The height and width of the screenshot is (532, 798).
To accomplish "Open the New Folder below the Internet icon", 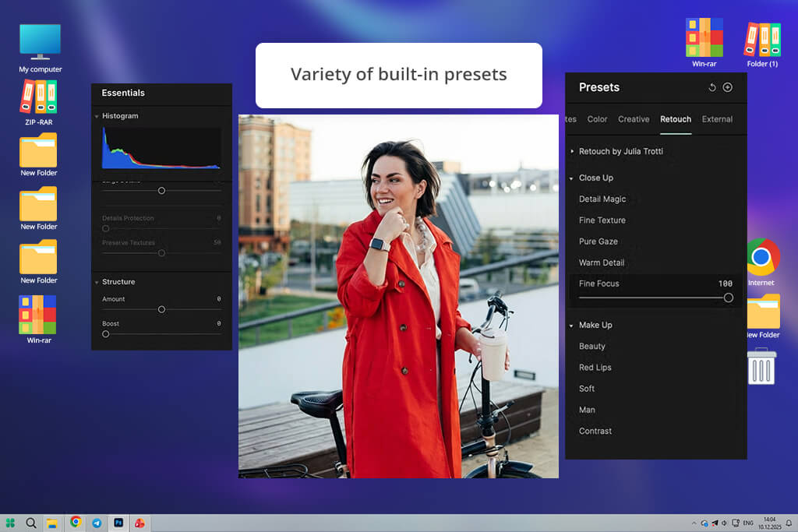I will pyautogui.click(x=763, y=316).
